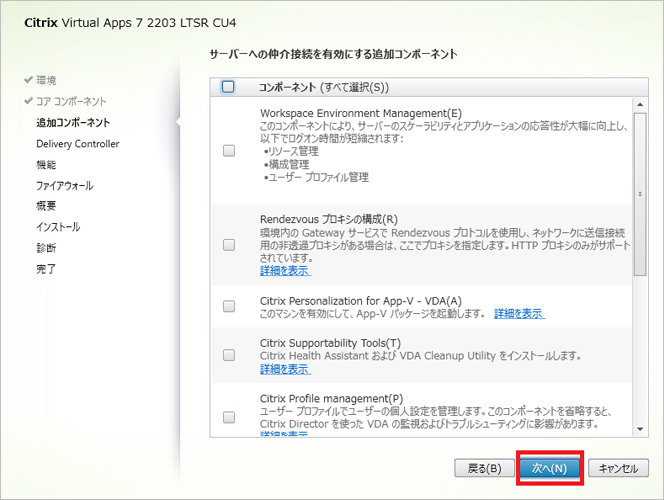Open details link under Rendezvous proxy
The image size is (664, 500).
285,271
